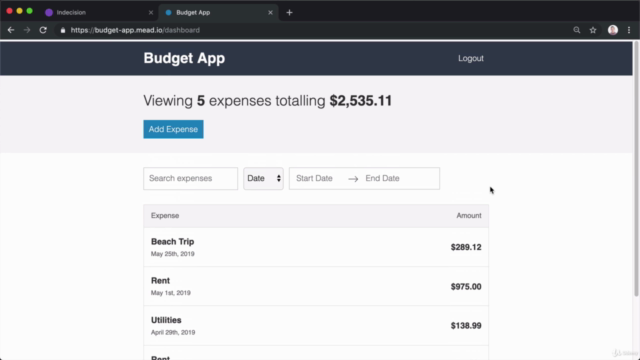Close the Budget App tab
Viewport: 640px width, 360px height.
[270, 13]
